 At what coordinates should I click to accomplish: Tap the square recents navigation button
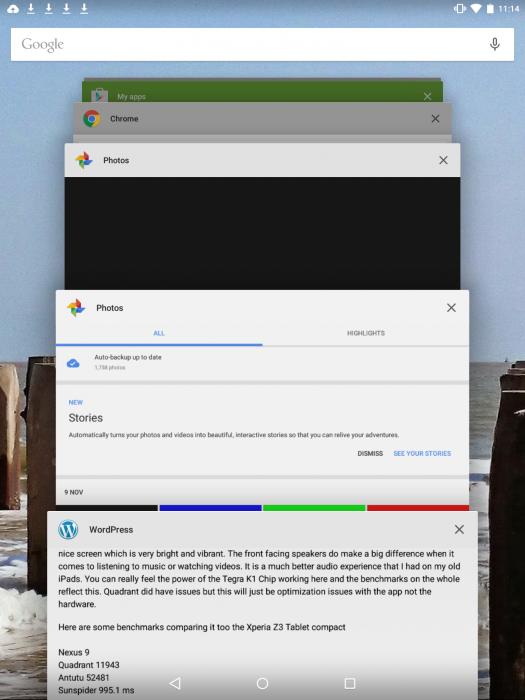pos(350,683)
